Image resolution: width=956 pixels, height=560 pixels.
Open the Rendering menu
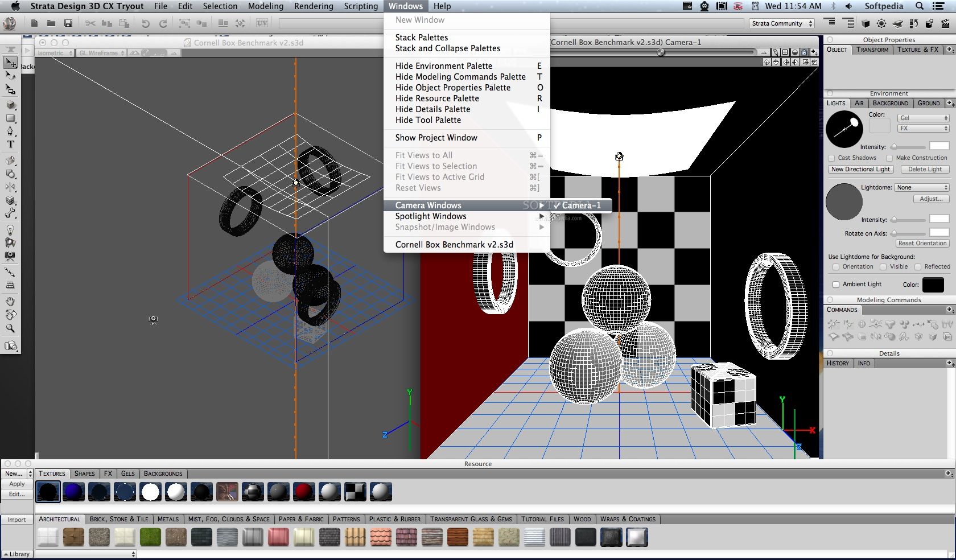tap(314, 6)
